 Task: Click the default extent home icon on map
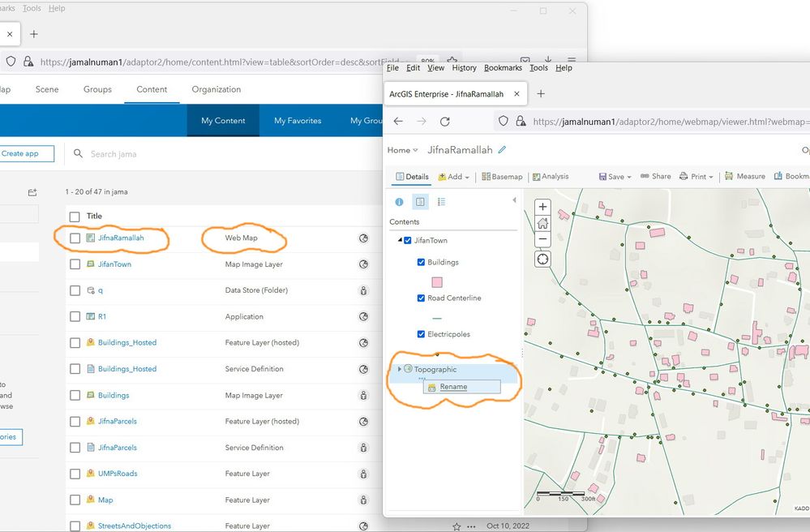[x=543, y=223]
